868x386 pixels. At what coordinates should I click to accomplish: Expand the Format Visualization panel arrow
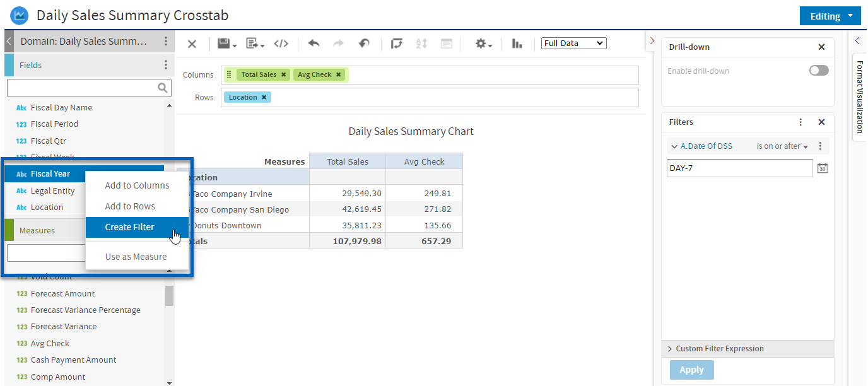[857, 40]
